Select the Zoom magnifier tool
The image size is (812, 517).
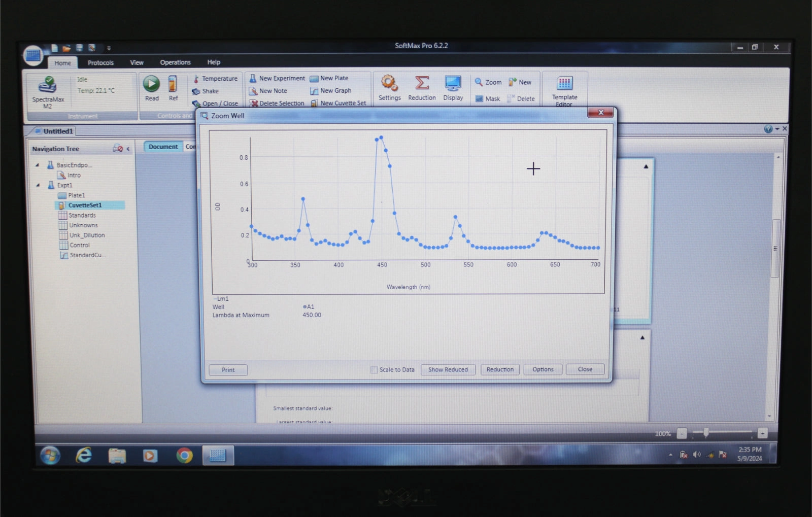pos(479,82)
